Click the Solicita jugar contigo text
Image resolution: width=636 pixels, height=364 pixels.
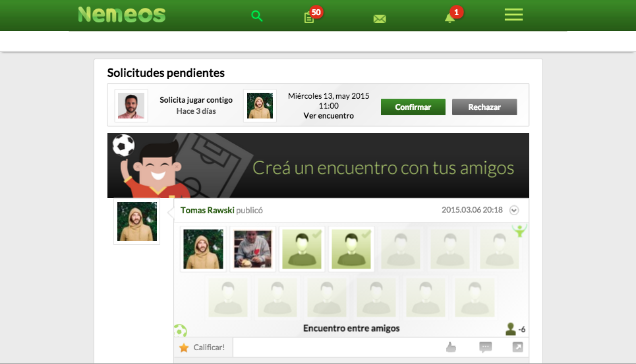[x=196, y=100]
